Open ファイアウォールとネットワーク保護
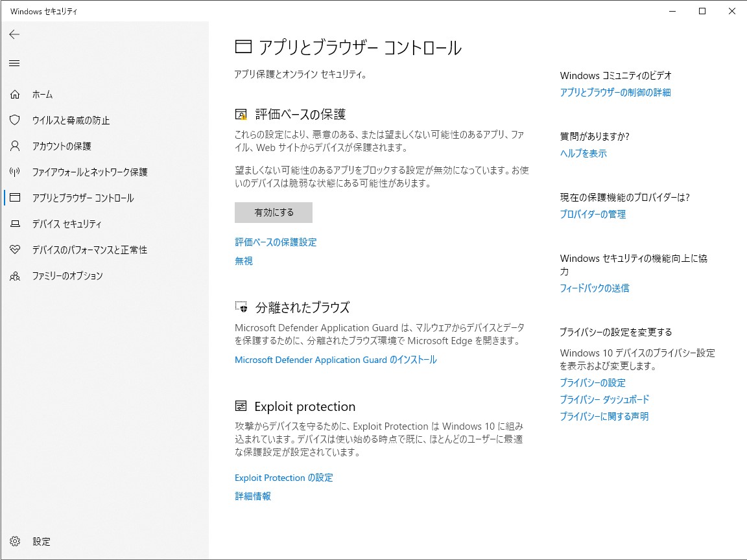This screenshot has height=560, width=747. coord(90,172)
